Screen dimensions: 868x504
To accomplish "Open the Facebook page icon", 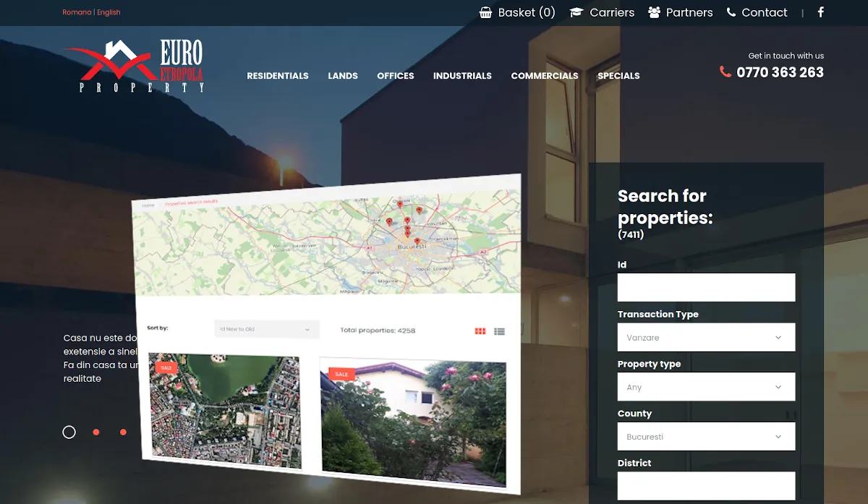I will [x=821, y=12].
